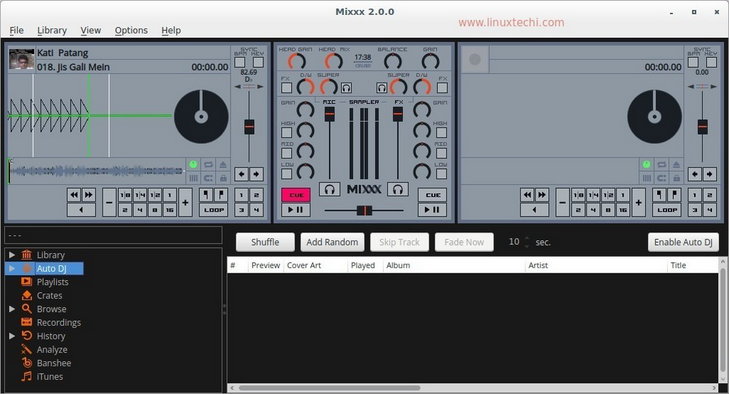The height and width of the screenshot is (394, 729).
Task: Click the left deck reverse playback button
Action: click(81, 210)
